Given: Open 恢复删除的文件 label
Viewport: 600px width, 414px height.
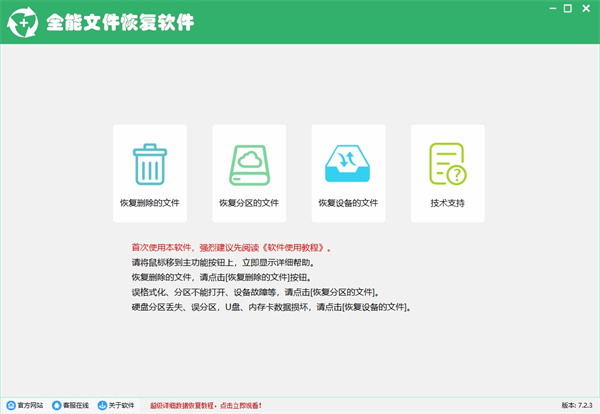Looking at the screenshot, I should coord(150,203).
